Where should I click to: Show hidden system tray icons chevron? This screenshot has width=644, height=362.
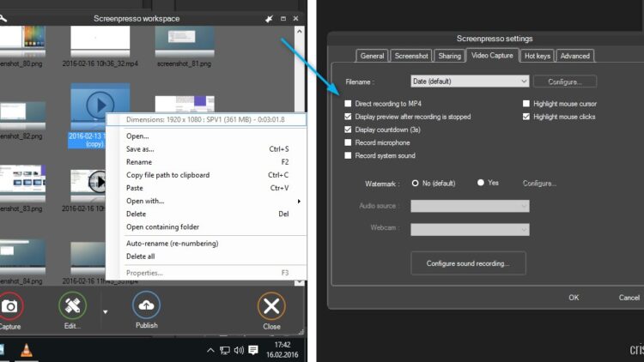(x=210, y=351)
